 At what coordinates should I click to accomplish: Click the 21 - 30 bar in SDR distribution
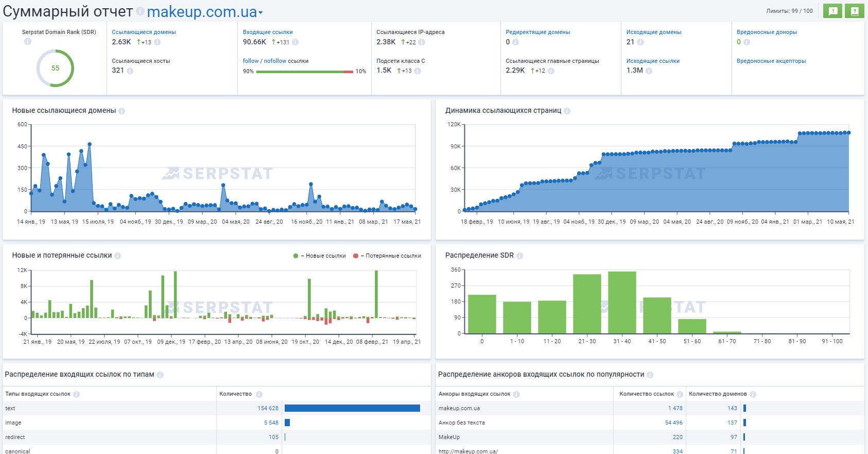(587, 304)
